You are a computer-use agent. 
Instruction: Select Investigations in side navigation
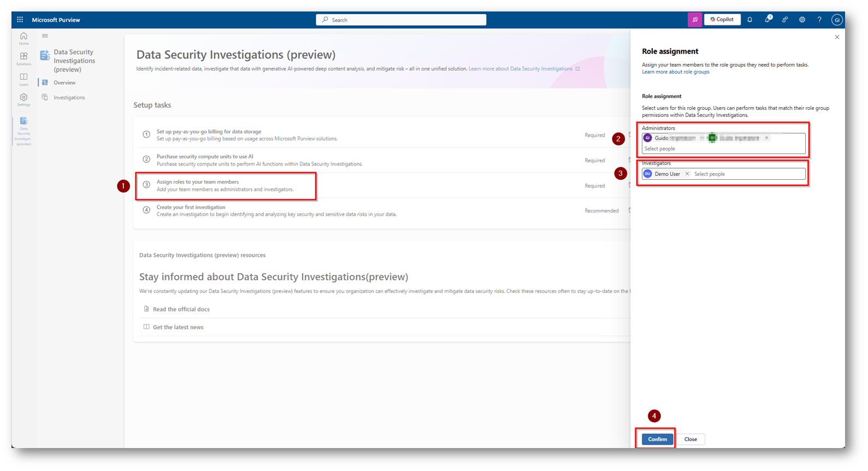[69, 97]
